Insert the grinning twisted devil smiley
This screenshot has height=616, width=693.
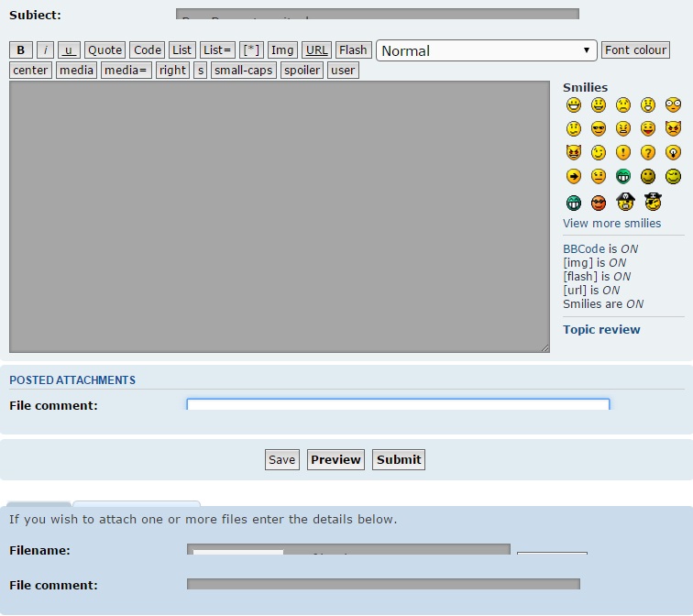click(x=574, y=153)
